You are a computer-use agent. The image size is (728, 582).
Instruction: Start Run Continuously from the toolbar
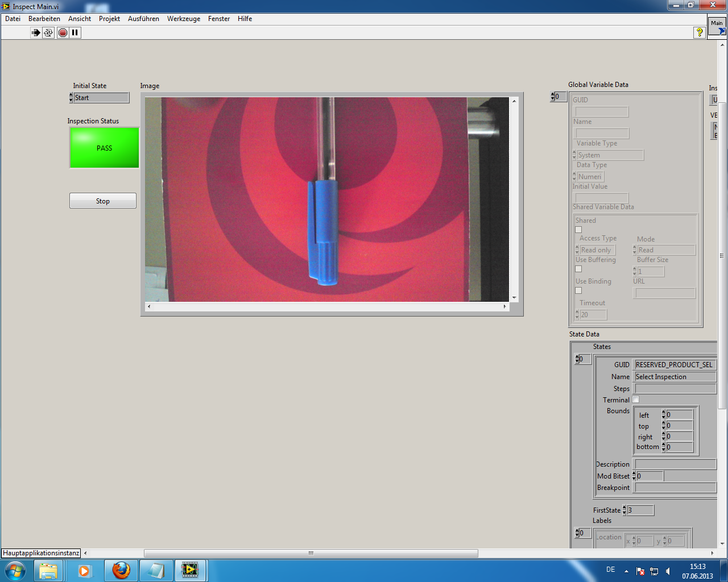click(48, 32)
